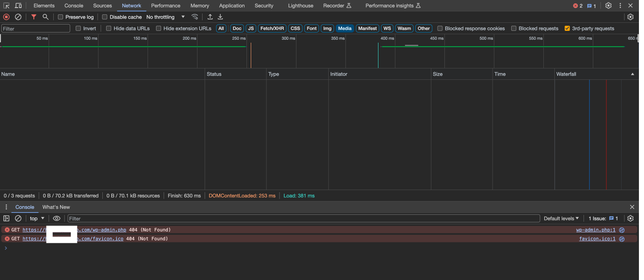The width and height of the screenshot is (644, 280).
Task: Activate the inspect element picker icon
Action: point(6,5)
